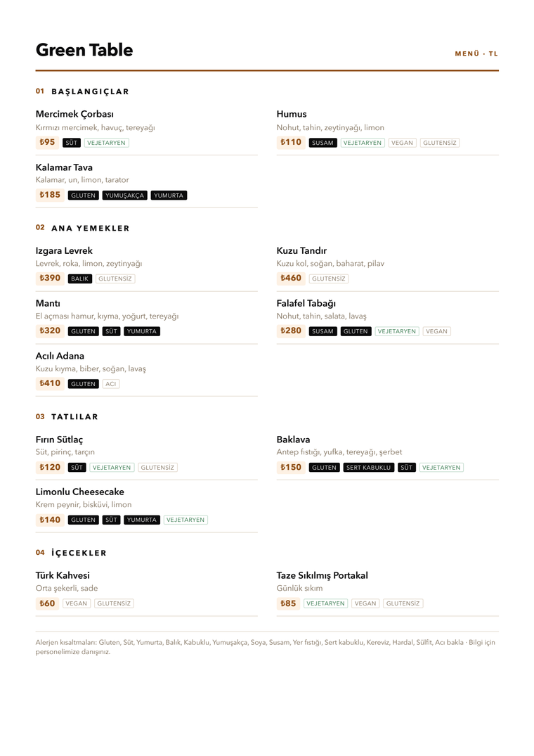Select the Mercimek Çorbası dish name
The height and width of the screenshot is (756, 534).
[x=74, y=114]
